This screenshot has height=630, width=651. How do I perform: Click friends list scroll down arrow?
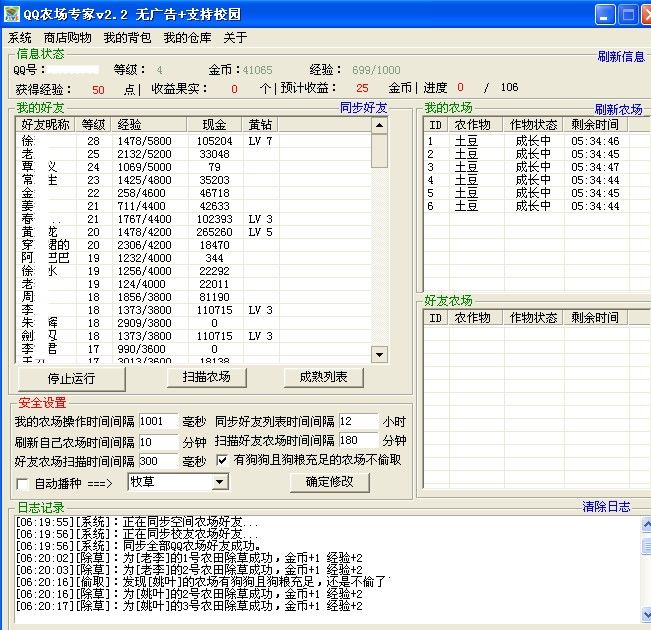379,355
